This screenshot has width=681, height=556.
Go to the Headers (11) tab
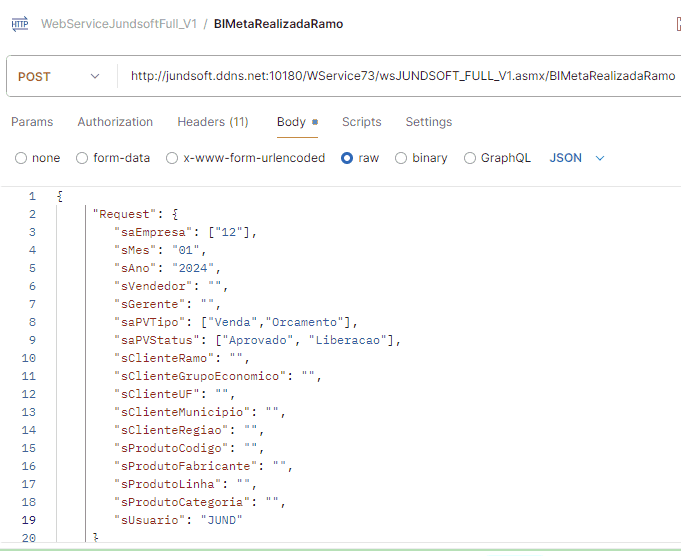212,122
